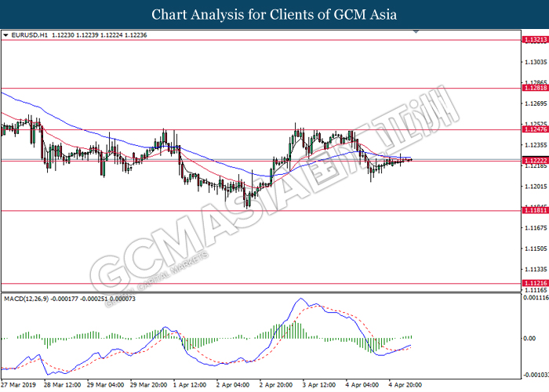Click the 4 Apr 04:00 time label
Screen dimensions: 549x392
(x=362, y=385)
